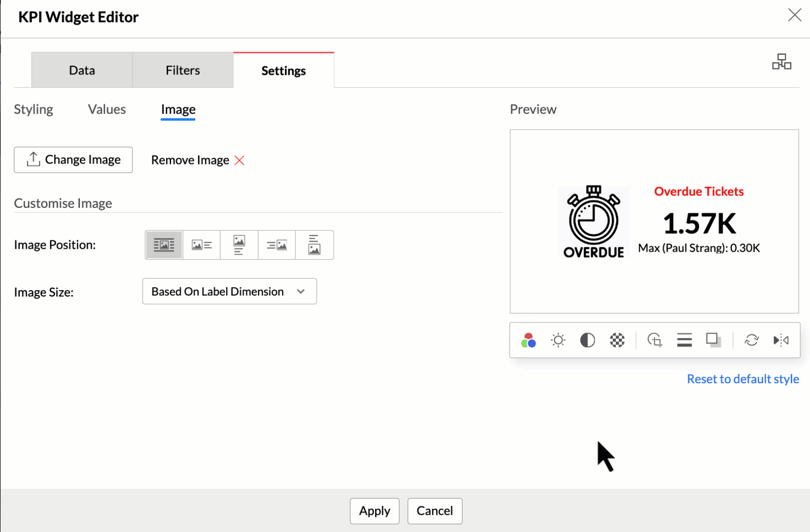This screenshot has height=532, width=810.
Task: Adjust image brightness with sun icon
Action: (x=558, y=340)
